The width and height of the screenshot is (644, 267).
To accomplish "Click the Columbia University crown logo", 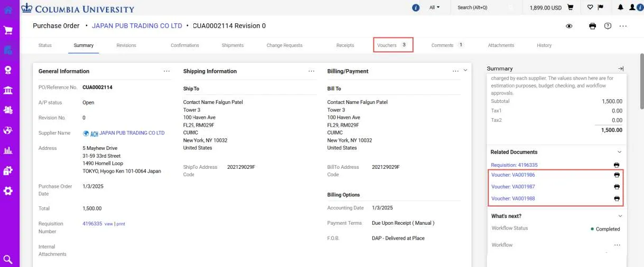I will coord(27,8).
